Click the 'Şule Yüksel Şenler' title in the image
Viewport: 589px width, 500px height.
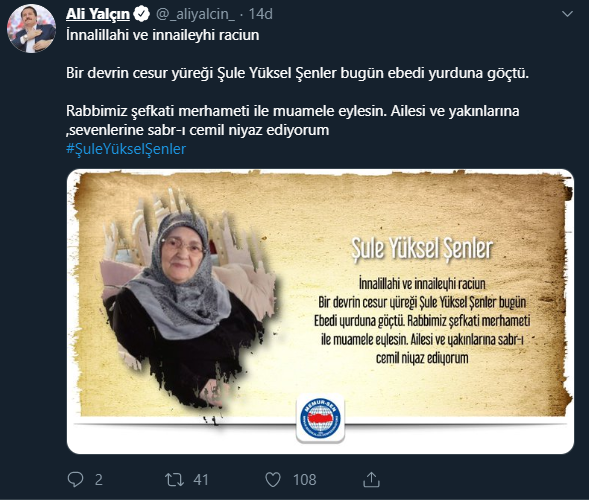pyautogui.click(x=422, y=249)
